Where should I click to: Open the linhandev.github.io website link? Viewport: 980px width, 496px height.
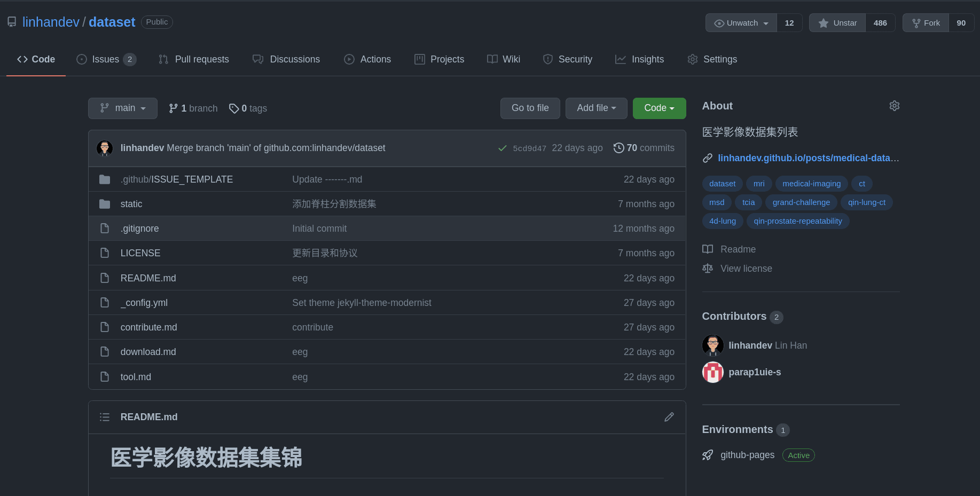coord(807,158)
